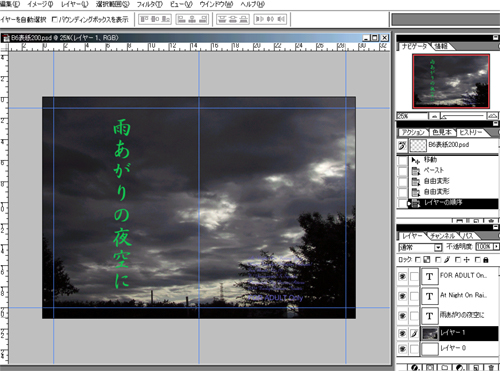Click the align horizontal centers icon
The image size is (500, 371).
192,19
